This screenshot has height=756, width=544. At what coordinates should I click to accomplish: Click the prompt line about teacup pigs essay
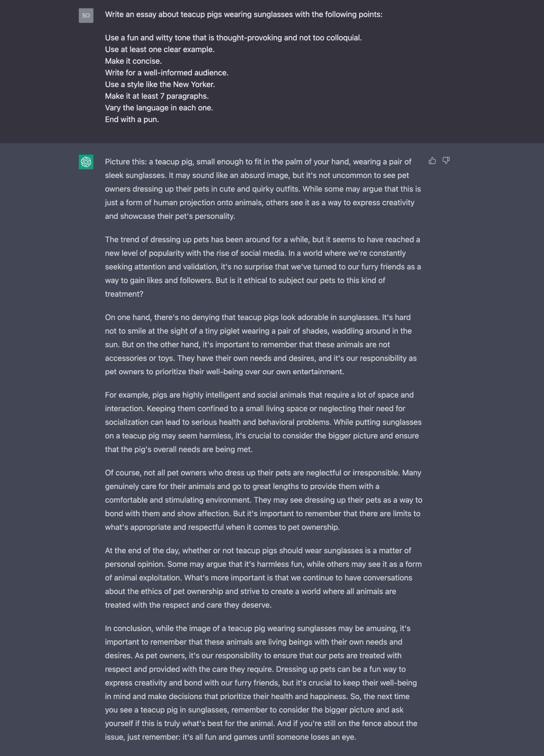(x=243, y=14)
